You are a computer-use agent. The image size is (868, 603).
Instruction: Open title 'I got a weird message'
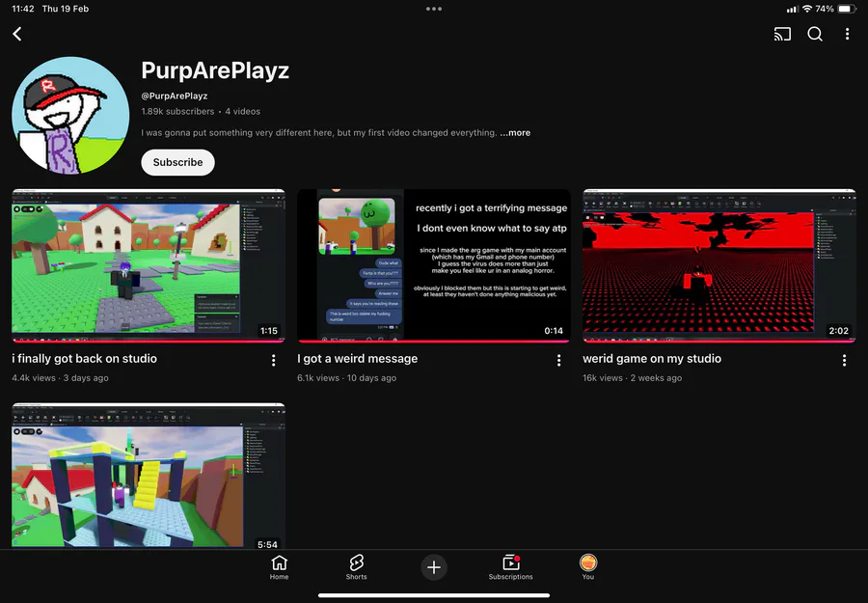coord(357,358)
